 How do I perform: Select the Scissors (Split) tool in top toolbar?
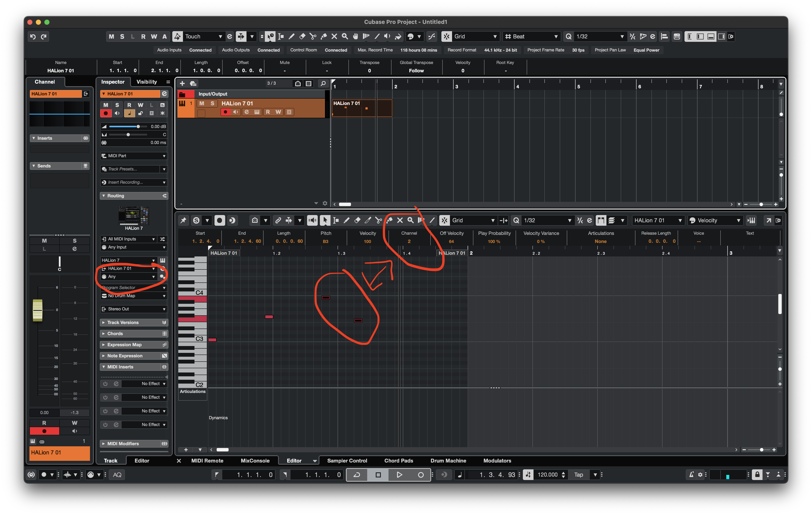[313, 36]
